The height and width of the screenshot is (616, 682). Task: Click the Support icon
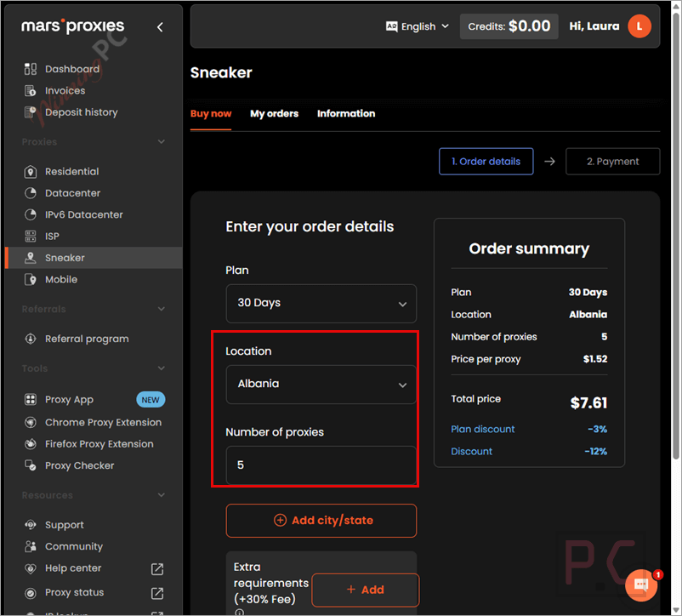coord(31,525)
